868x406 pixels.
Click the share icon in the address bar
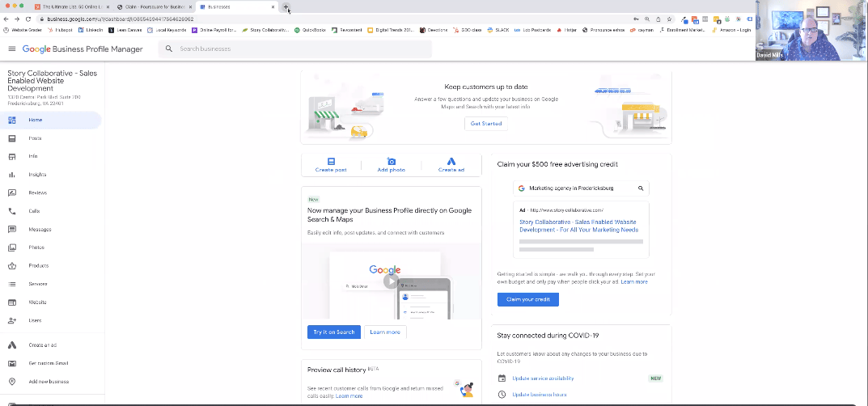tap(658, 19)
